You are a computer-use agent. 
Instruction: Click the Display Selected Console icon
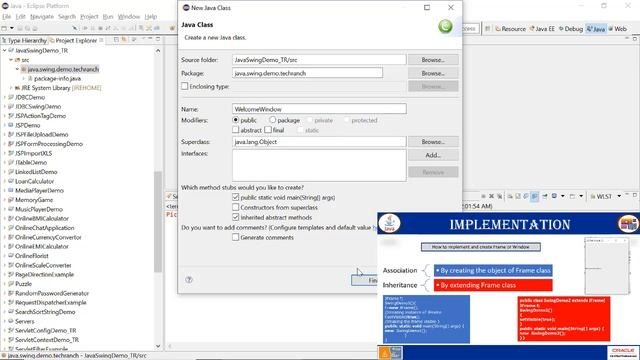[x=554, y=196]
